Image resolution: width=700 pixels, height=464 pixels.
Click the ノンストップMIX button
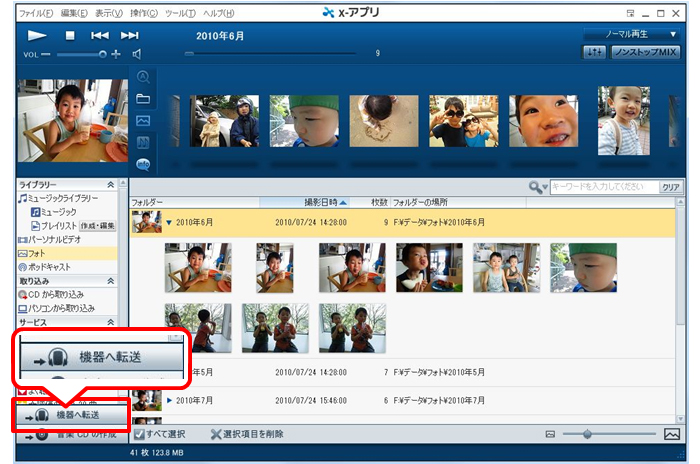(646, 52)
